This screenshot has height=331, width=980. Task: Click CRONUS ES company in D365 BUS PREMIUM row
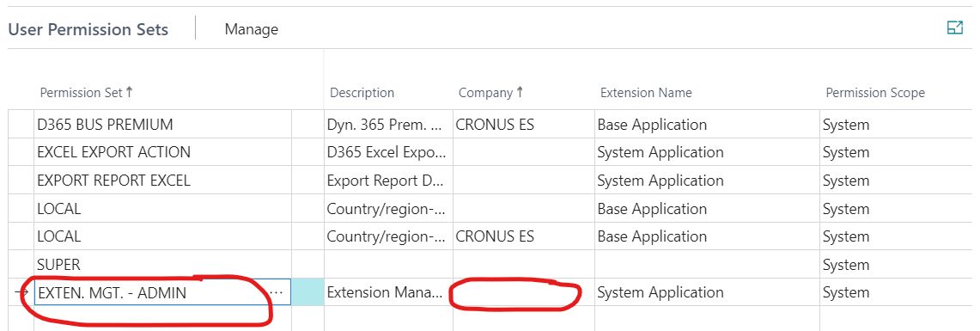tap(524, 125)
